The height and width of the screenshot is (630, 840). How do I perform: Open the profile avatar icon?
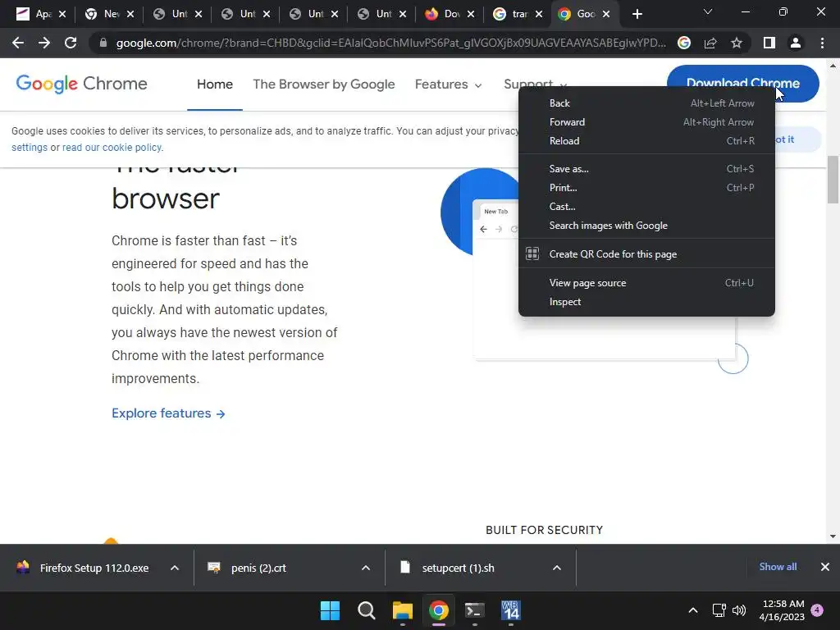pyautogui.click(x=796, y=43)
